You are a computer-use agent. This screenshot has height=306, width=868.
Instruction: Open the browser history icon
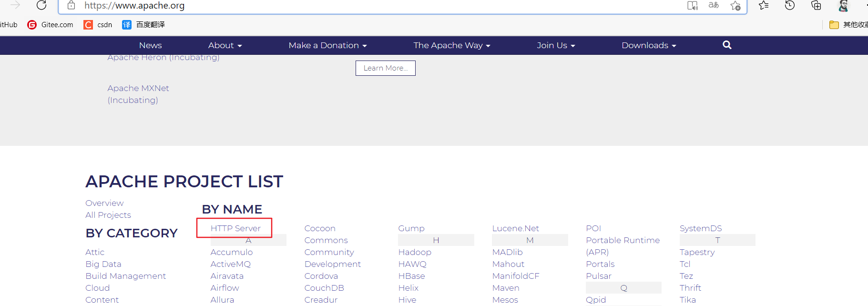coord(790,5)
